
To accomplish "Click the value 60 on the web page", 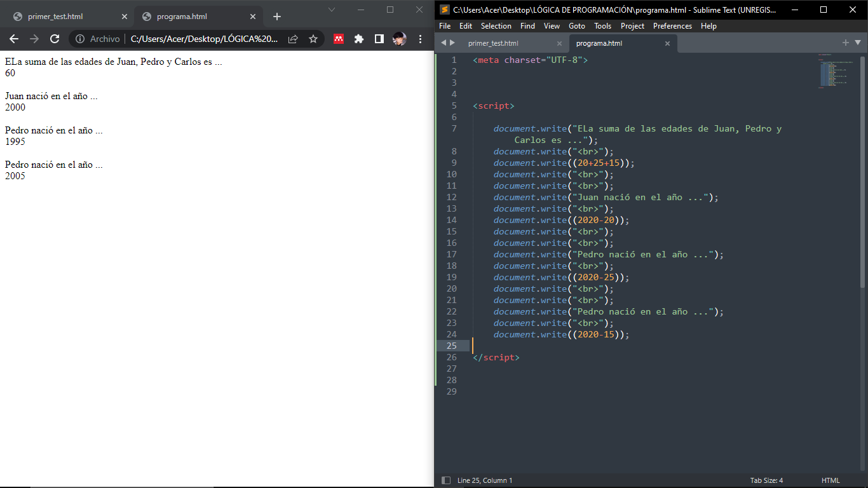I will [x=10, y=73].
